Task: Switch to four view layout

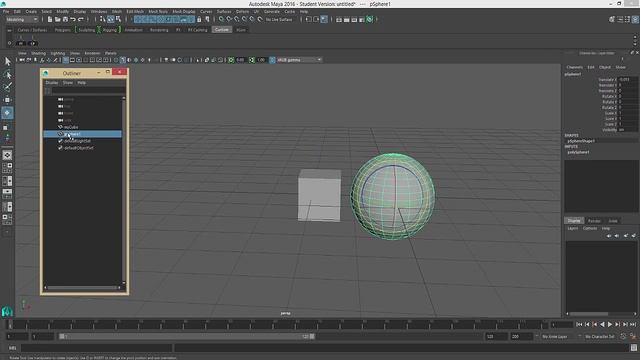Action: pos(7,168)
